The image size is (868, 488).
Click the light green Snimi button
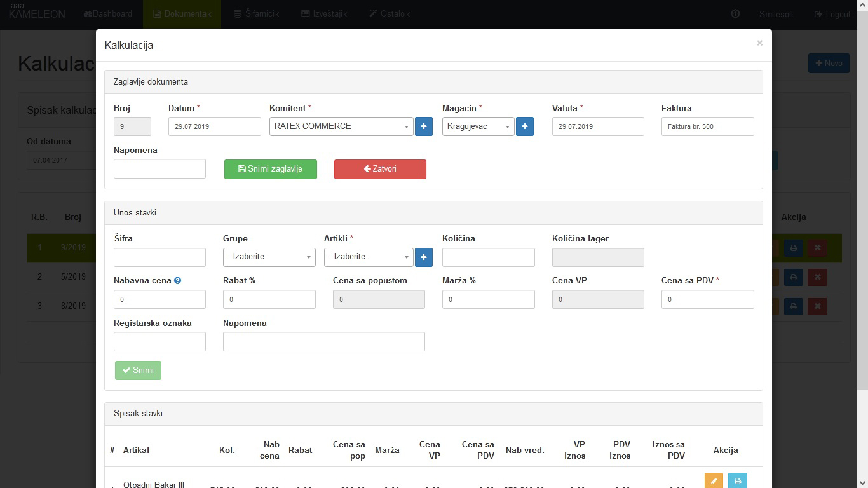(x=138, y=370)
